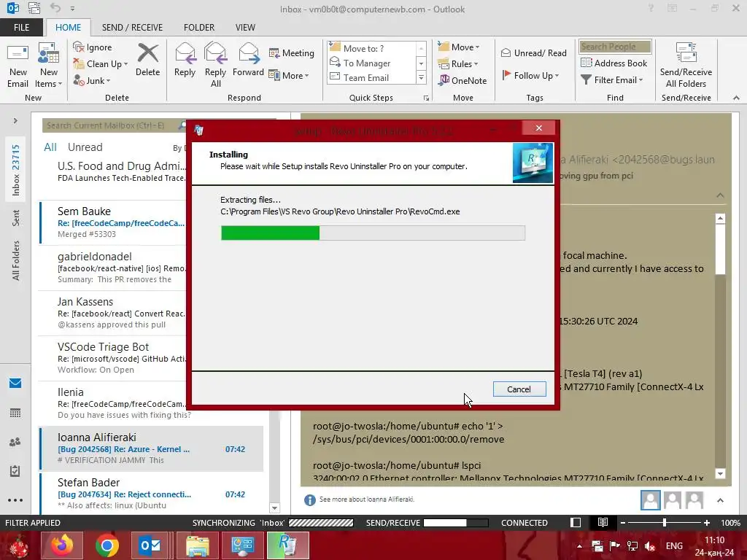Send the message to OneNote
This screenshot has width=747, height=560.
(462, 80)
